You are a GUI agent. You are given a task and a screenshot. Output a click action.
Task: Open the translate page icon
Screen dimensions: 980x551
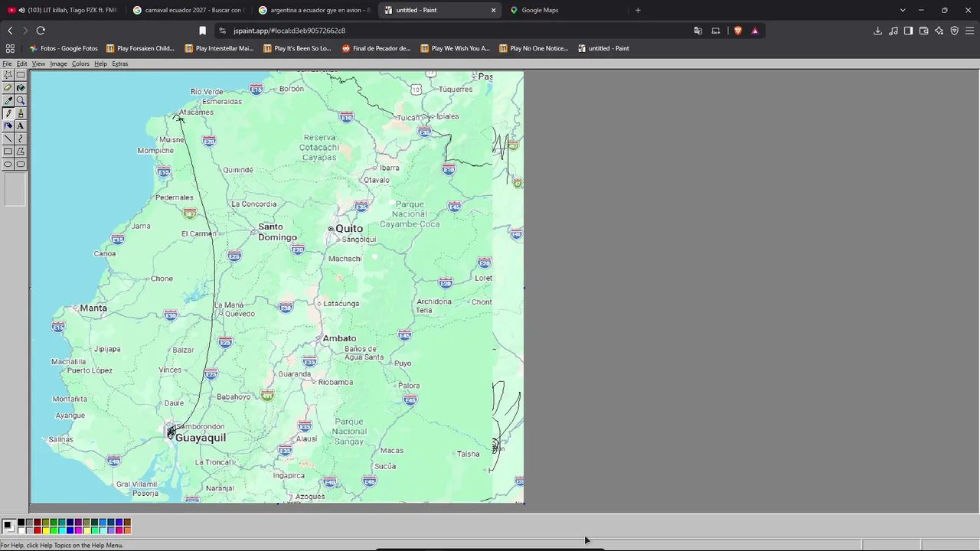click(697, 31)
